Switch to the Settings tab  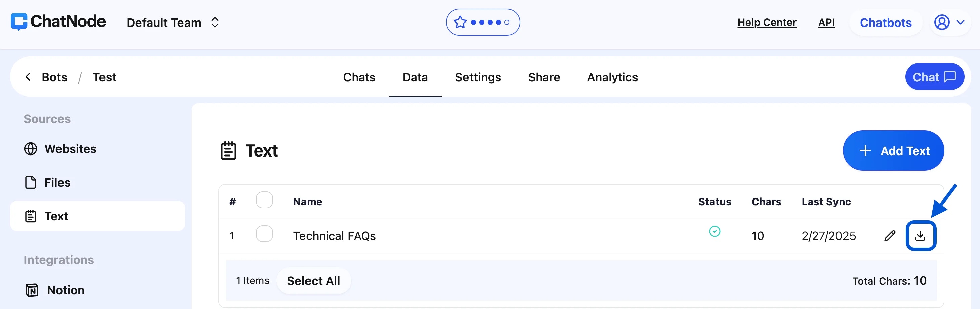click(478, 77)
